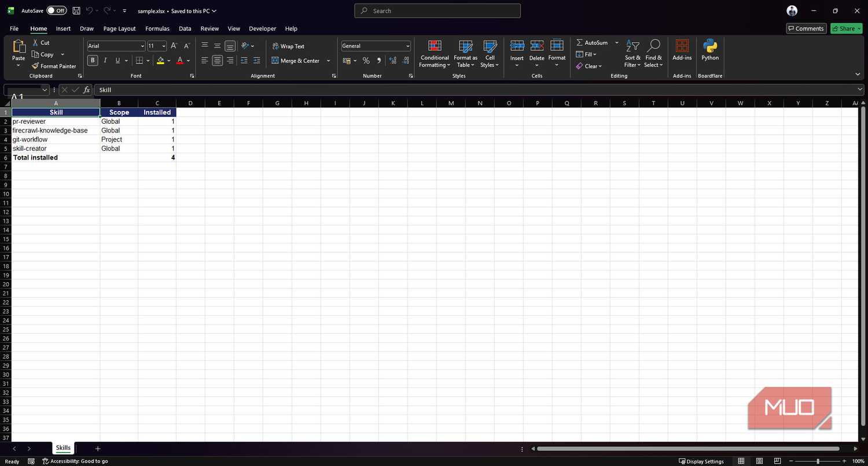Click the horizontal scrollbar at bottom
868x466 pixels.
pos(688,449)
